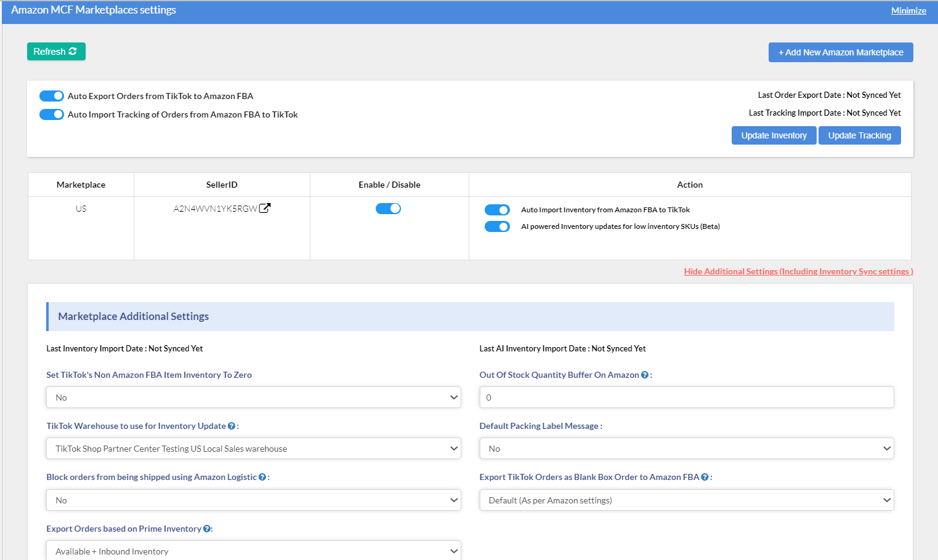
Task: Expand the TikTok Warehouse selection dropdown
Action: point(253,449)
